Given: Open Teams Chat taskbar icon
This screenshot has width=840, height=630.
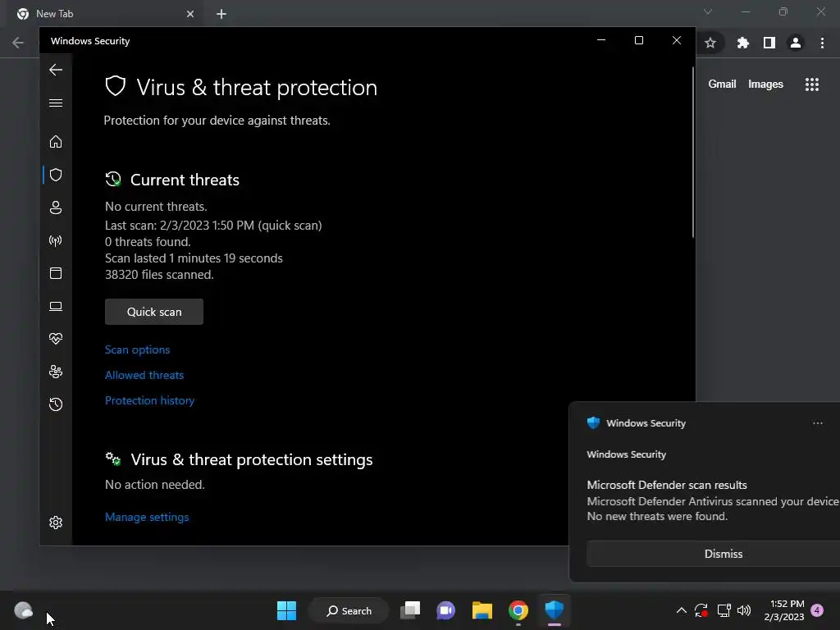Looking at the screenshot, I should click(445, 610).
